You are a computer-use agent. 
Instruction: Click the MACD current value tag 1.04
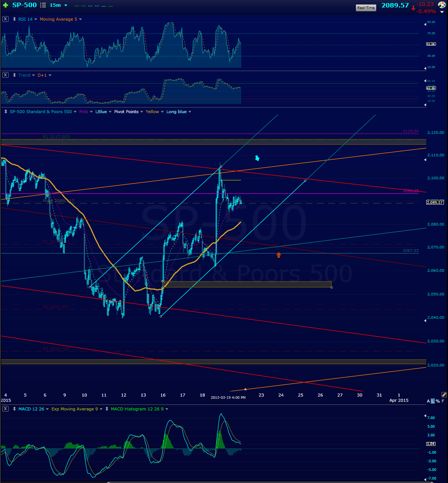point(431,444)
